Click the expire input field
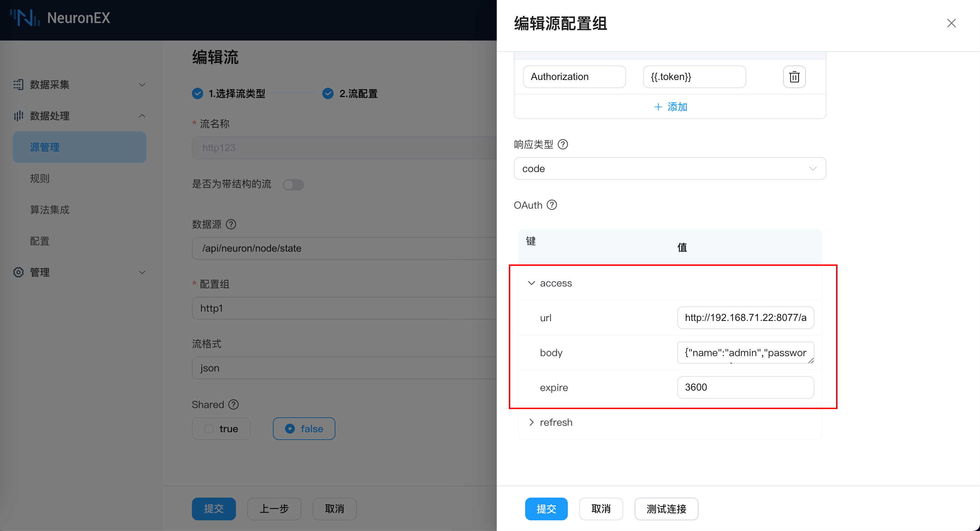 tap(745, 387)
